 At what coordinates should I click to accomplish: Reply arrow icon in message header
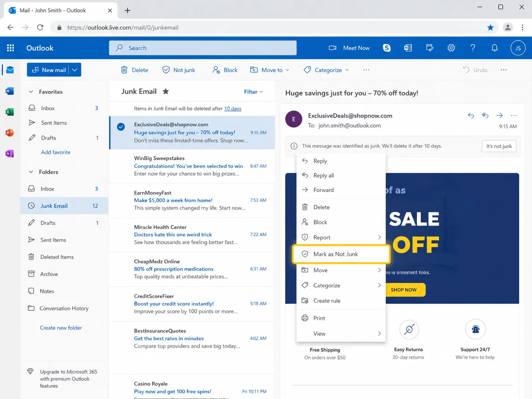click(x=471, y=115)
